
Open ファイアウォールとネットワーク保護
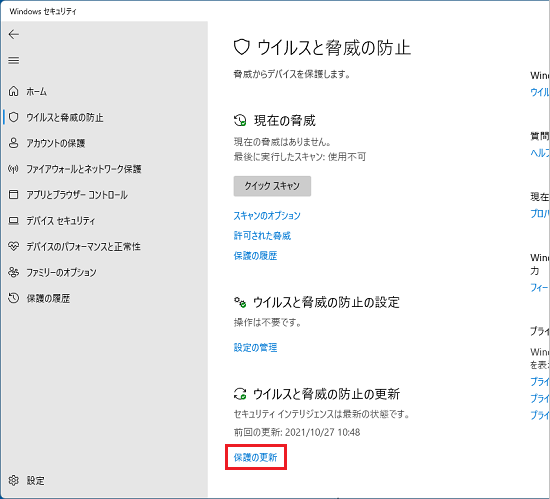[x=84, y=169]
